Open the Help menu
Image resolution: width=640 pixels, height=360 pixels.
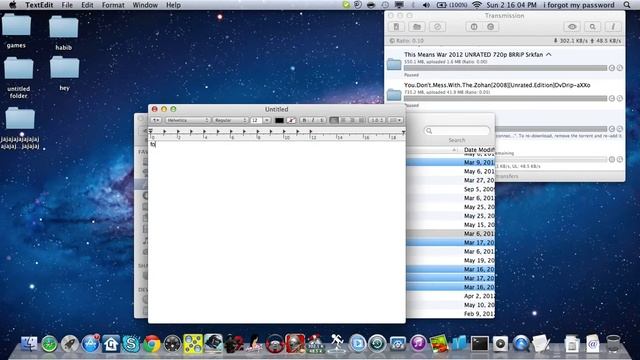tap(173, 5)
